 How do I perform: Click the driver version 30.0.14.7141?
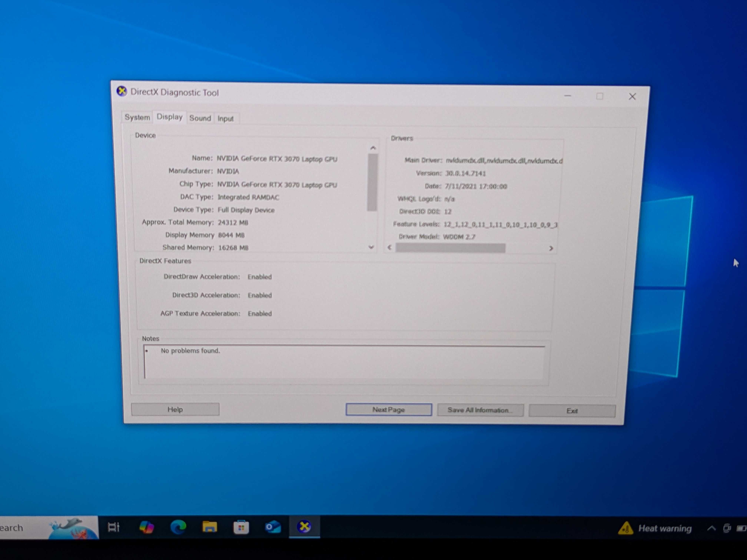tap(465, 174)
